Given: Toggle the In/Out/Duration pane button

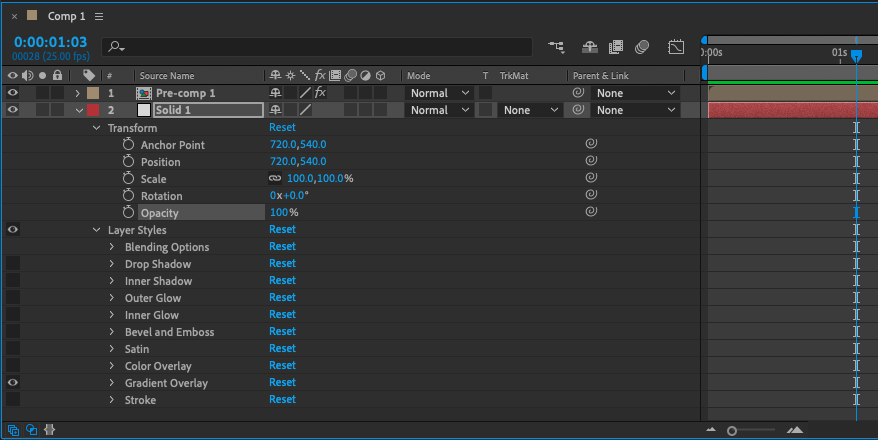Looking at the screenshot, I should pyautogui.click(x=49, y=430).
